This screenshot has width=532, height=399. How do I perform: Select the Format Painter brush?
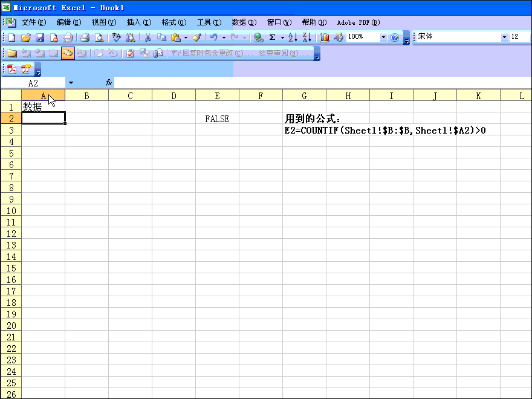[196, 37]
